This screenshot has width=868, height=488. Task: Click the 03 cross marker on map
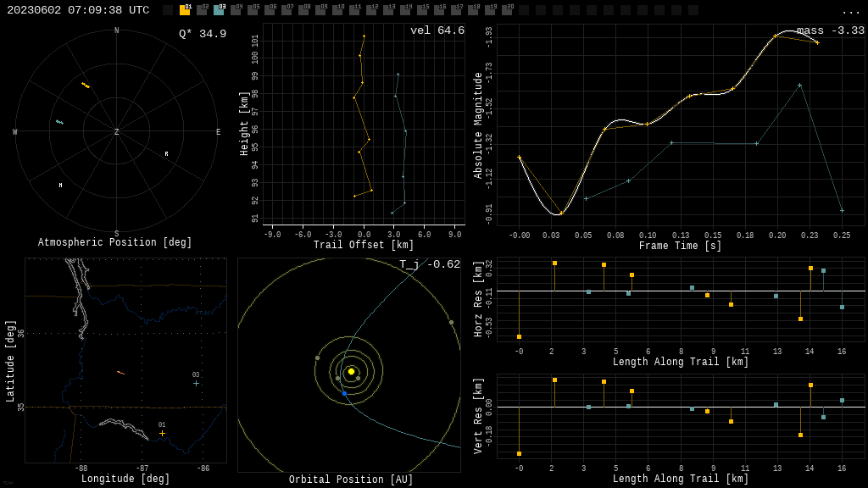coord(196,384)
